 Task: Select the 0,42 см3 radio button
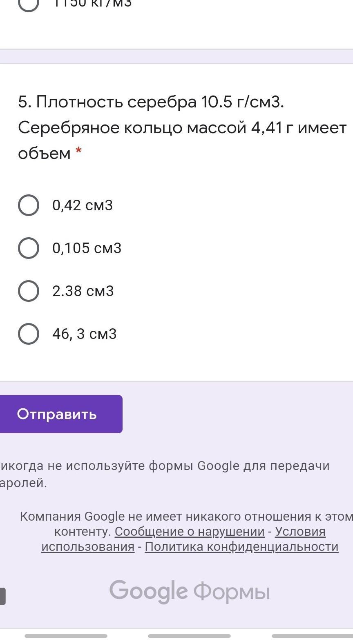(29, 205)
